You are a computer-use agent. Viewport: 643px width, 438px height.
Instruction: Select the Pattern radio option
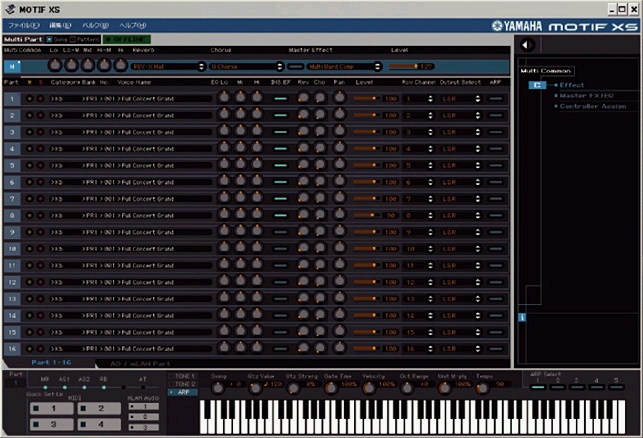pyautogui.click(x=73, y=39)
